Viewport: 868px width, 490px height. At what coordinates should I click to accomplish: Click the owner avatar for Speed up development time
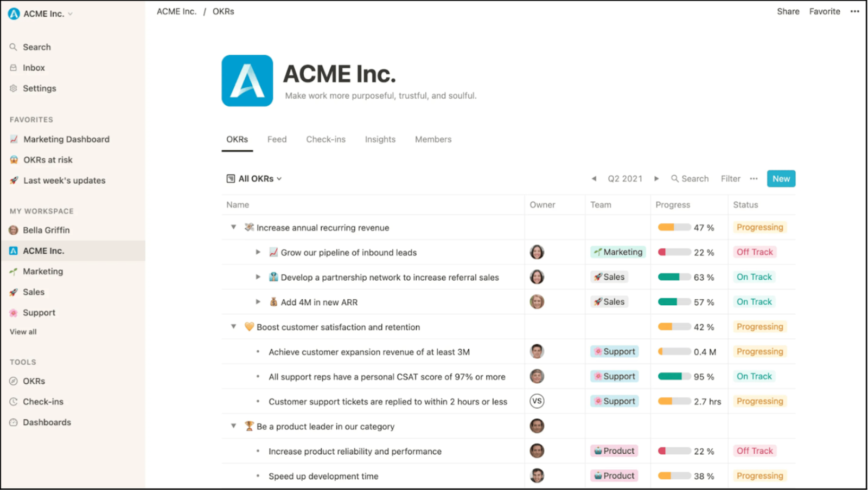(537, 475)
